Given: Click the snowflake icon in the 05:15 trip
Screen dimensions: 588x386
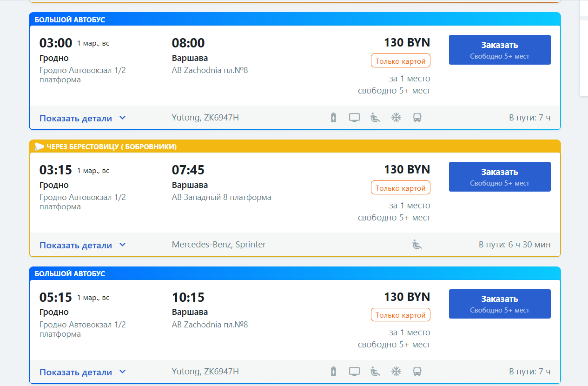Looking at the screenshot, I should pos(396,372).
